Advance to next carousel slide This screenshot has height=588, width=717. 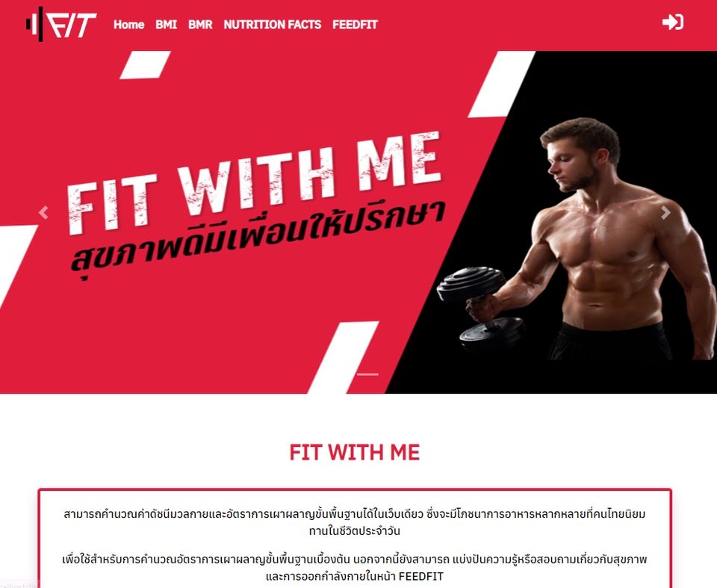(665, 213)
